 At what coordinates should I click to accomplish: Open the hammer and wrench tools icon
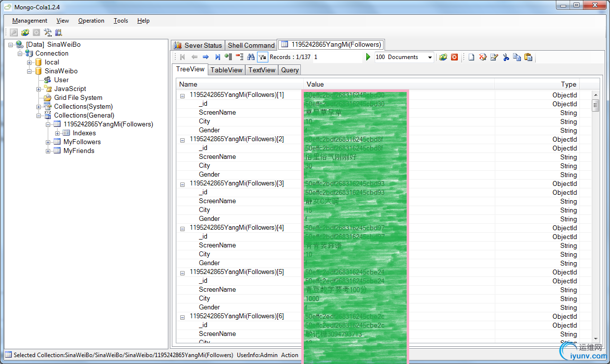[48, 32]
